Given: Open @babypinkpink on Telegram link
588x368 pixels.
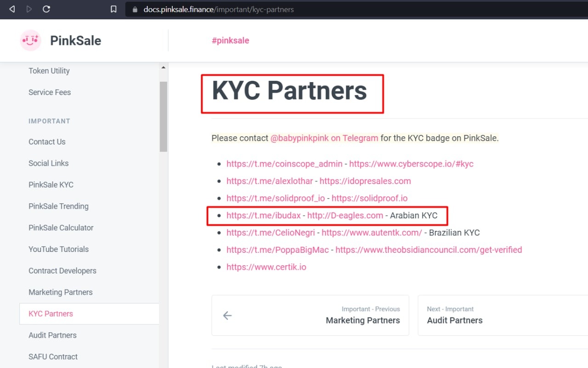Looking at the screenshot, I should click(324, 138).
